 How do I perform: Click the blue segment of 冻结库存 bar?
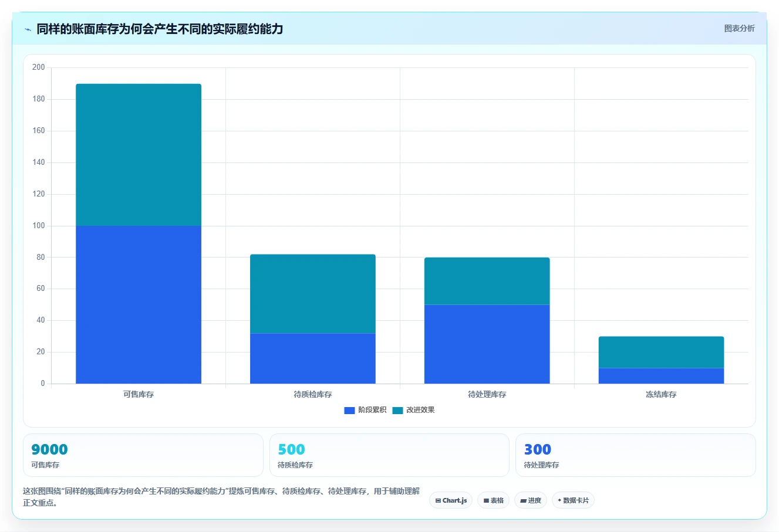pyautogui.click(x=661, y=376)
